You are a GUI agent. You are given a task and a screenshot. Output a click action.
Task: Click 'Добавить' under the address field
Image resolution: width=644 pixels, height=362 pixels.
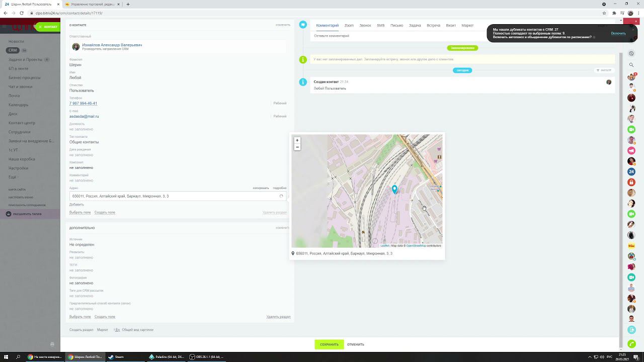coord(76,205)
